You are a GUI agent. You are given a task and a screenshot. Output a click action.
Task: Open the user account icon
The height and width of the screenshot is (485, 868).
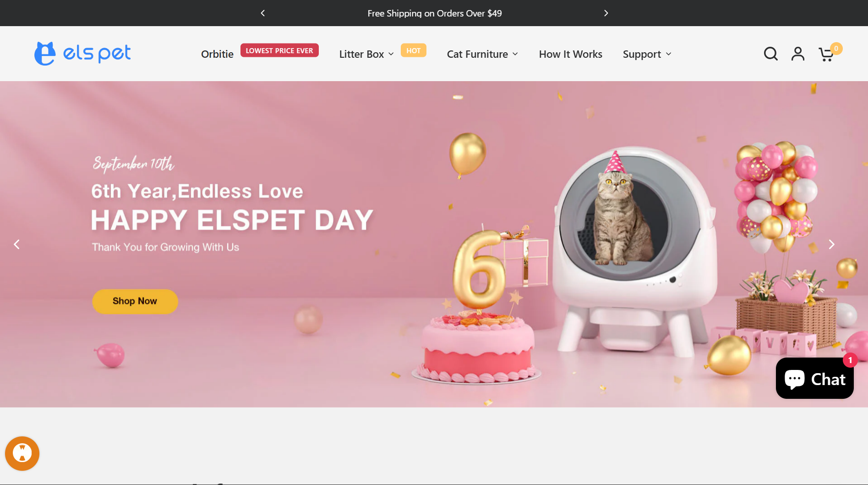(798, 54)
